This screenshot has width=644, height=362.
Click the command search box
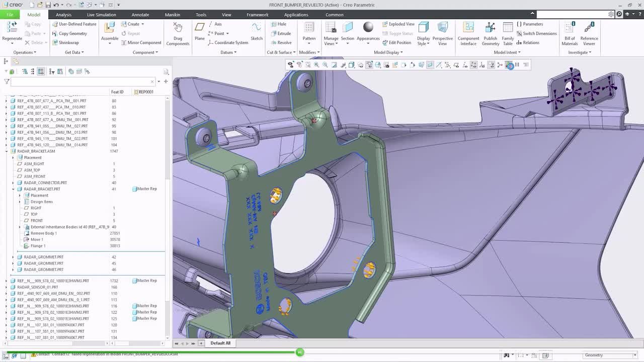pos(576,14)
